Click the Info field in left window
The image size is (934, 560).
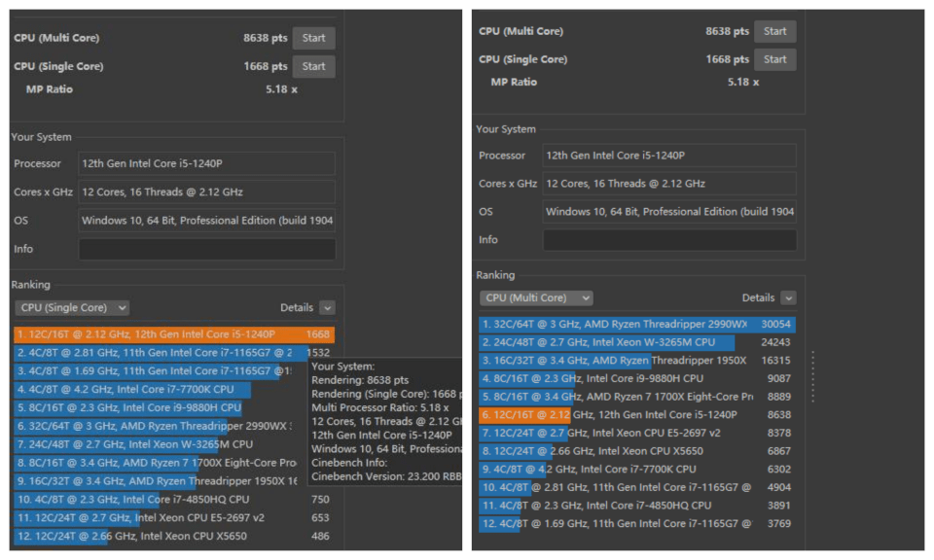coord(206,249)
